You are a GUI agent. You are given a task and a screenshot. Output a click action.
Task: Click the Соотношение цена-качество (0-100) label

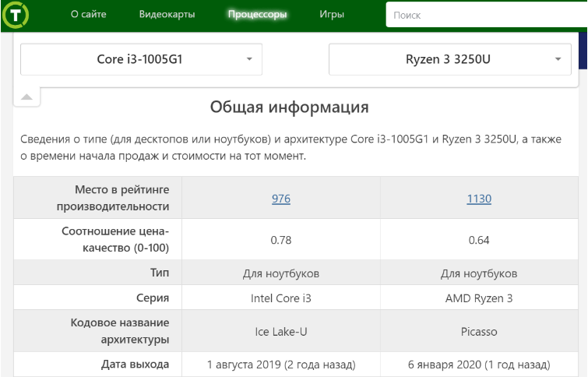115,239
